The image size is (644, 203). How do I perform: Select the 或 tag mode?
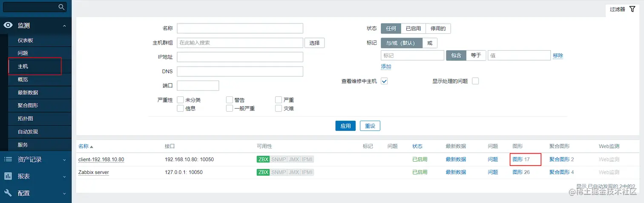point(430,43)
